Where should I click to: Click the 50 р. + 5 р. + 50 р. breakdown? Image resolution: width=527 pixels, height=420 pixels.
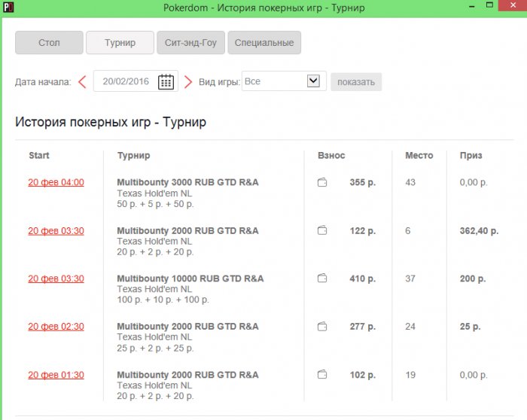coord(155,204)
